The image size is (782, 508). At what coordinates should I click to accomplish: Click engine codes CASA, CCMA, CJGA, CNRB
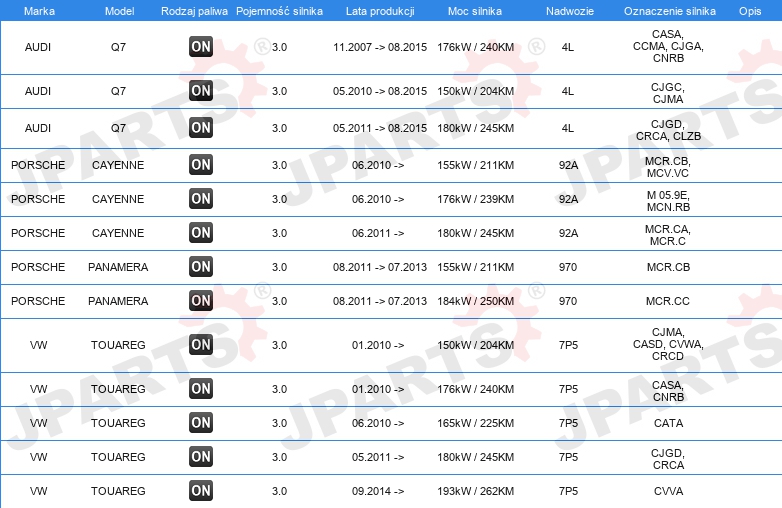pyautogui.click(x=668, y=46)
